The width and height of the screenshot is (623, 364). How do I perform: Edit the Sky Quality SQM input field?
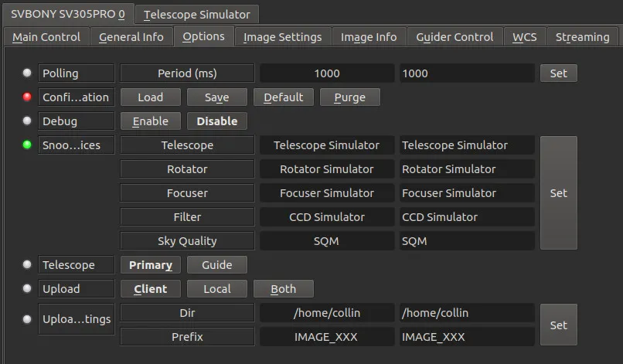coord(467,241)
